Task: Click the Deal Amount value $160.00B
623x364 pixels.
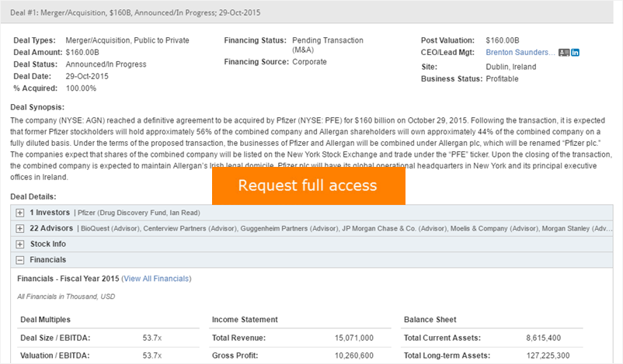Action: (x=82, y=53)
